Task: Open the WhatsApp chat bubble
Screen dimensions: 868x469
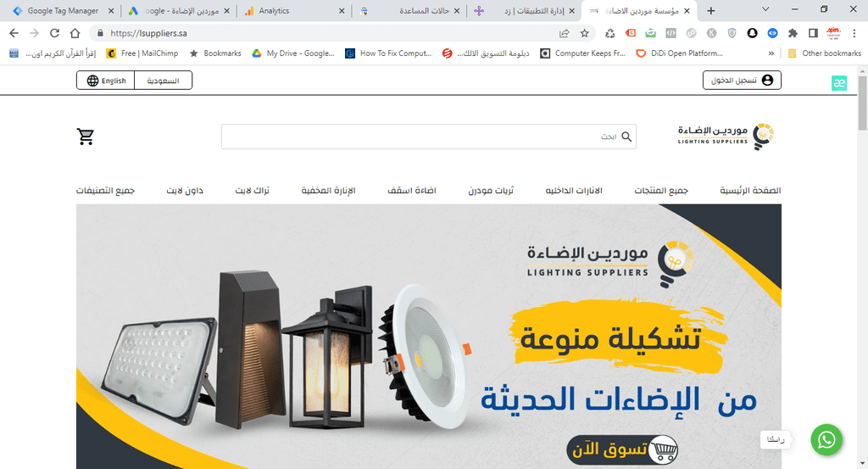Action: pyautogui.click(x=826, y=439)
